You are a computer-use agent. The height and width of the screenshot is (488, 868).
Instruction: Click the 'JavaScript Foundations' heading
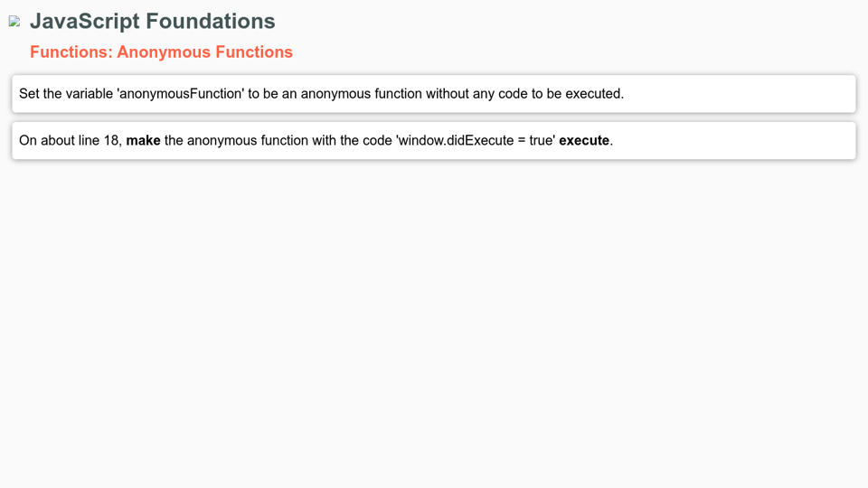[152, 21]
